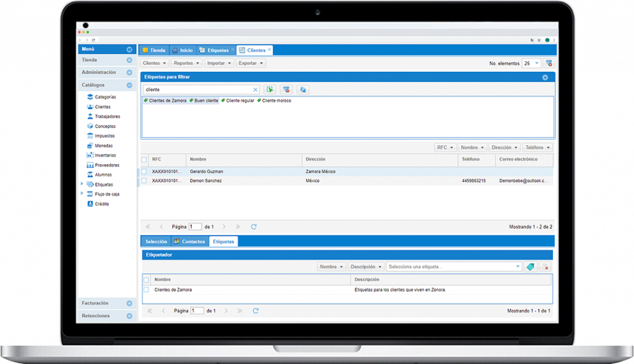Switch to the Inicio tab
634x364 pixels.
182,50
